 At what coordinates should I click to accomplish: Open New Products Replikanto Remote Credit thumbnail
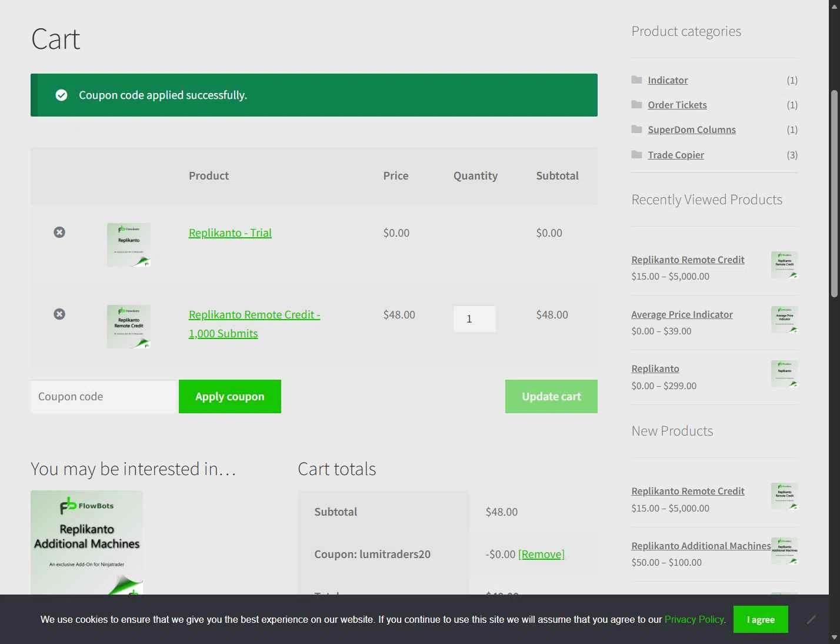784,496
